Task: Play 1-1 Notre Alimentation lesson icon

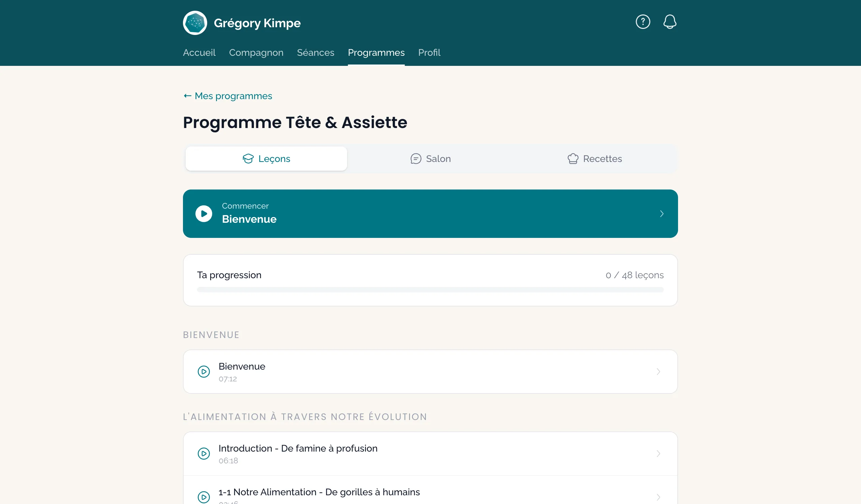Action: coord(203,497)
